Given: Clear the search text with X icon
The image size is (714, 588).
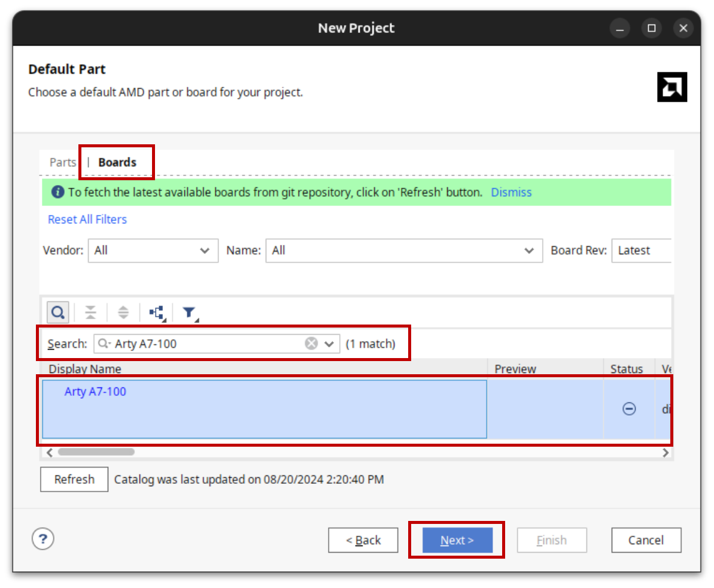Looking at the screenshot, I should [x=311, y=344].
